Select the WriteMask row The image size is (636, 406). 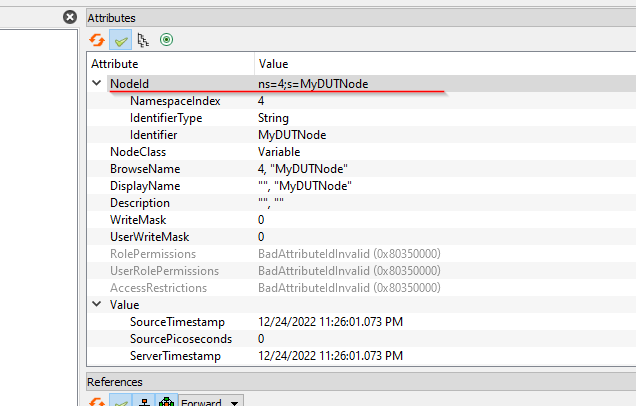point(362,219)
